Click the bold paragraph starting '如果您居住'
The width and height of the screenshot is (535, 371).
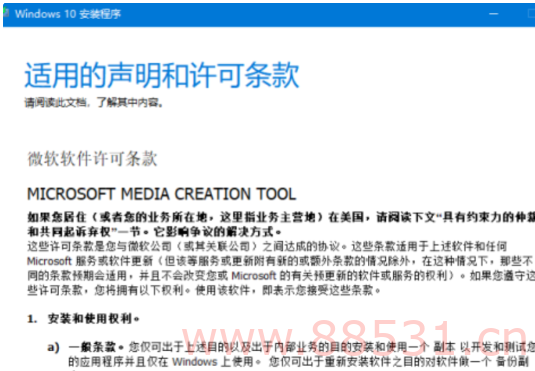tap(281, 217)
